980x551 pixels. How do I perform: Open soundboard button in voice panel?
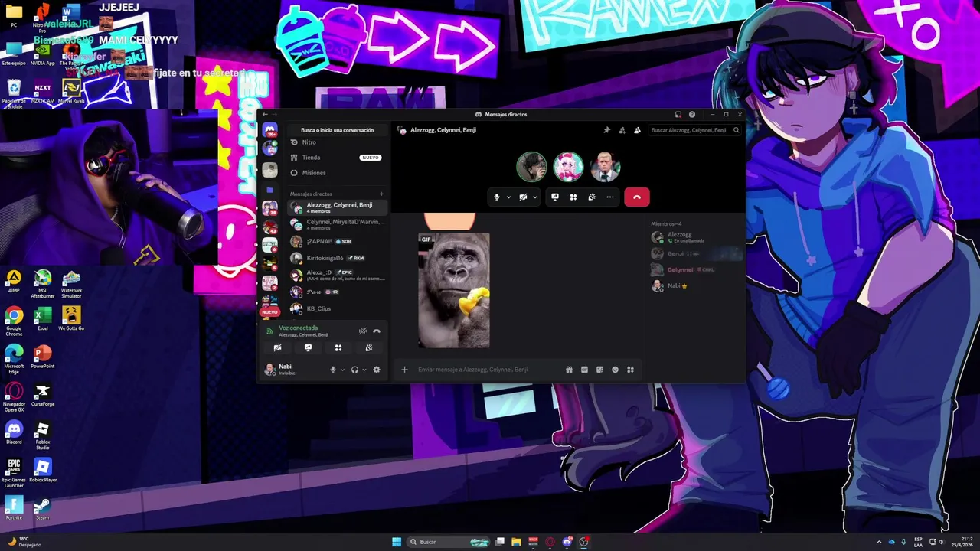[x=368, y=347]
